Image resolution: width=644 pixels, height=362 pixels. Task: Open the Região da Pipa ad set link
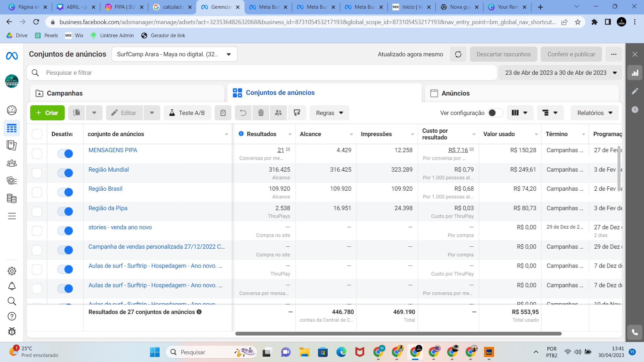[108, 208]
